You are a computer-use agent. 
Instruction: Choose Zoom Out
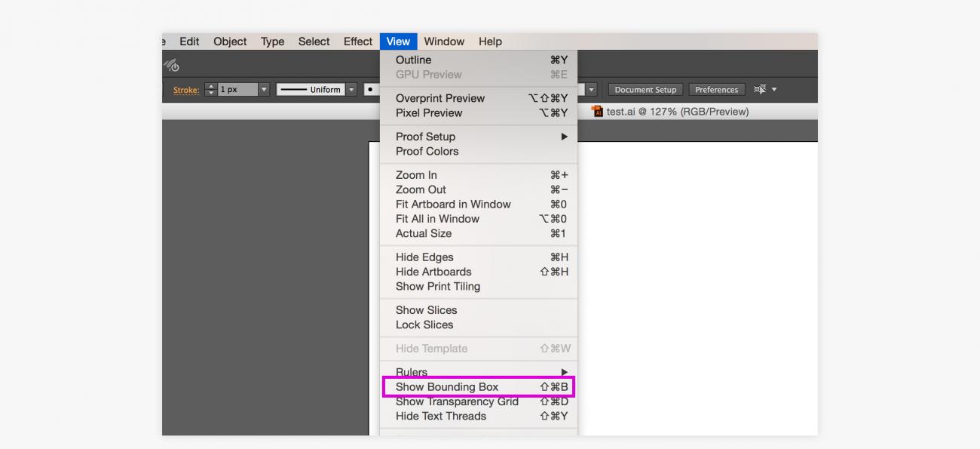(x=479, y=189)
